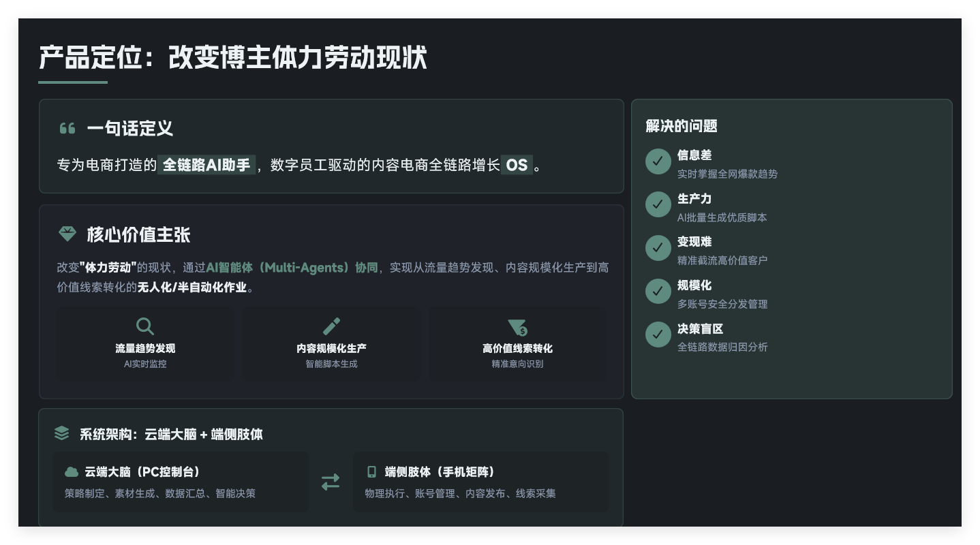Viewport: 980px width, 545px height.
Task: Click the checkmark circle next to 决策盲区
Action: (658, 334)
